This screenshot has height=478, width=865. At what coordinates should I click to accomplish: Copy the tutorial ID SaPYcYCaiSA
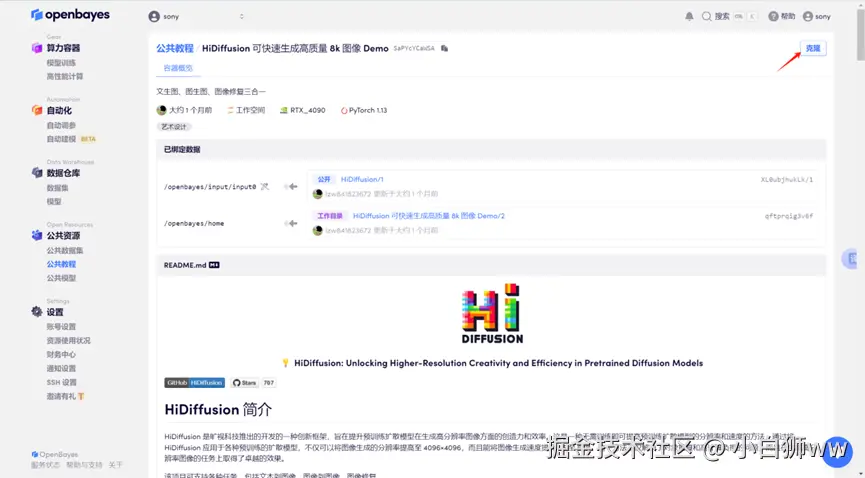click(445, 49)
